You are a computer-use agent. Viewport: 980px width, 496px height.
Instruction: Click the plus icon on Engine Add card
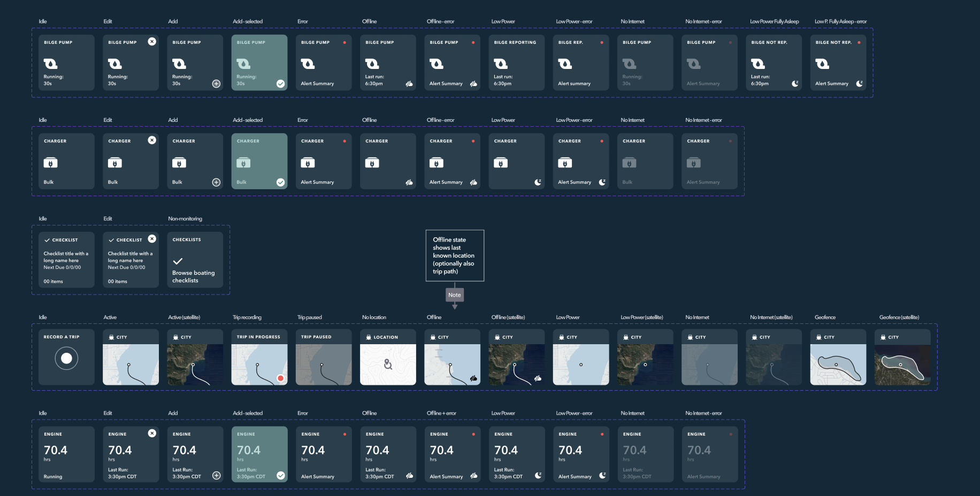216,475
